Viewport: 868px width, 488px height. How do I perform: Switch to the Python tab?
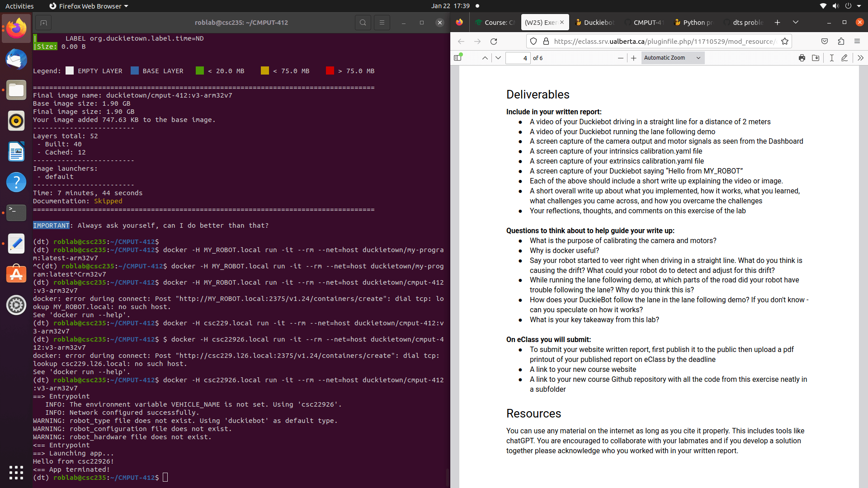(693, 22)
